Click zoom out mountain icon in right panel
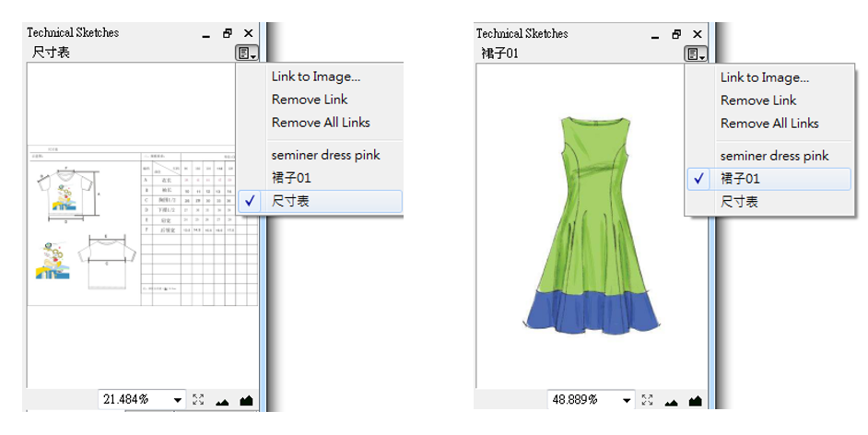The height and width of the screenshot is (435, 868). coord(671,401)
